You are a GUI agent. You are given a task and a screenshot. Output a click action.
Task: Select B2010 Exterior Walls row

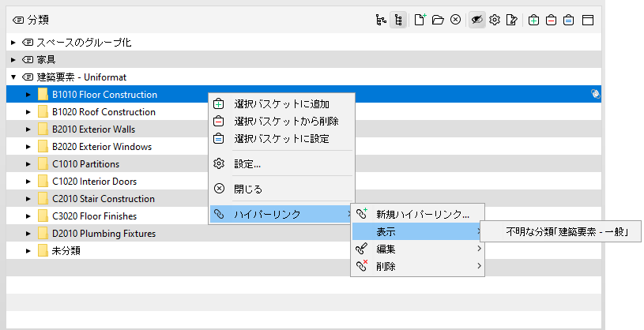click(303, 129)
